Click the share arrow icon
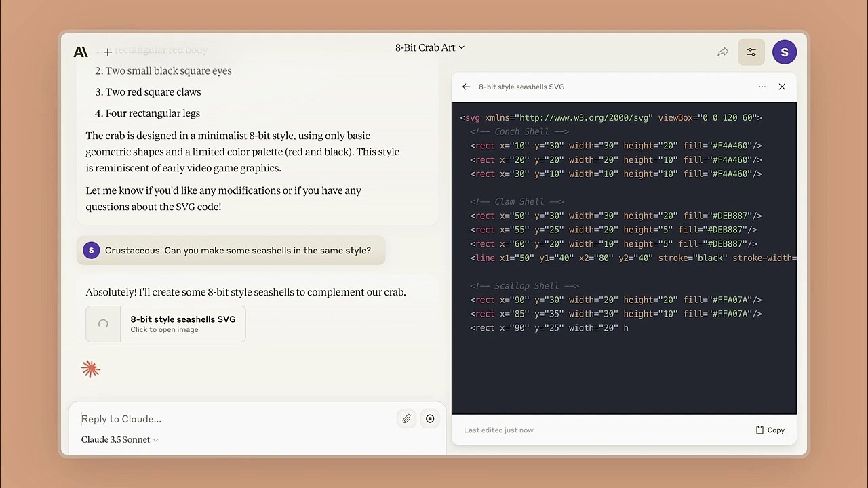868x488 pixels. tap(723, 52)
